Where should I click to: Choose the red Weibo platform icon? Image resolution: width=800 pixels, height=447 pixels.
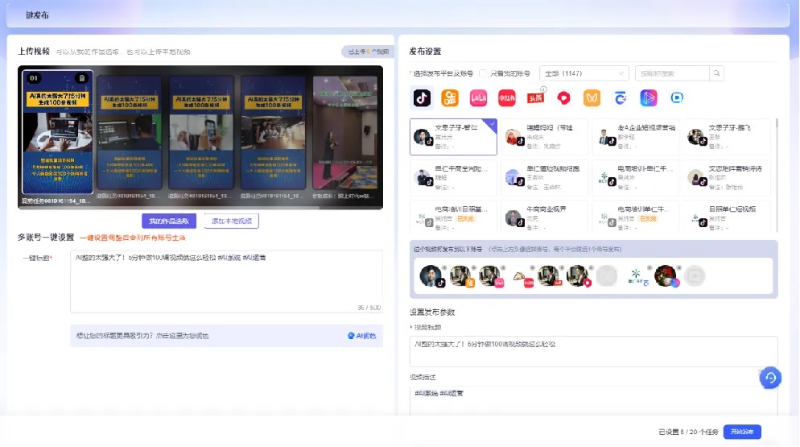click(x=563, y=97)
